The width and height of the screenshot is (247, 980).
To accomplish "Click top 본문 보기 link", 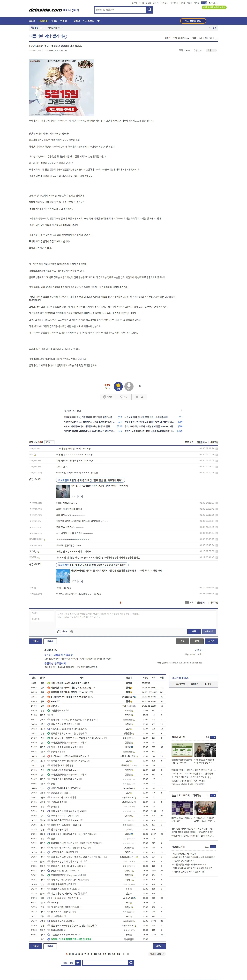I will pos(189,442).
